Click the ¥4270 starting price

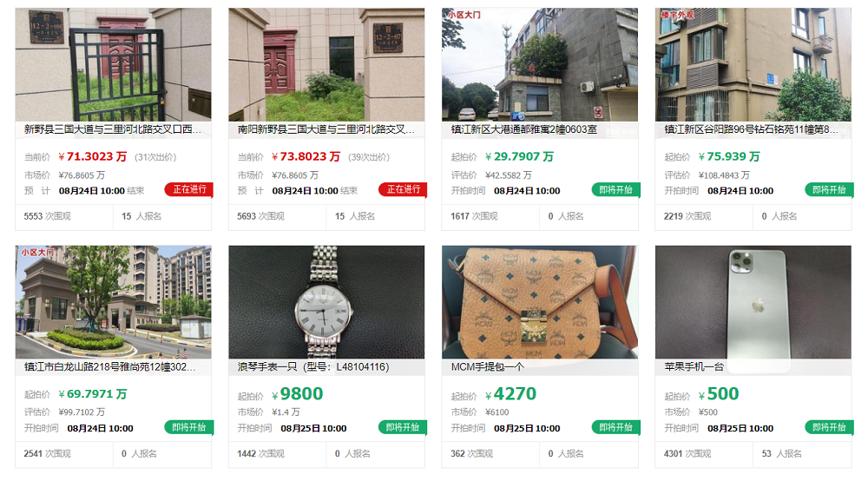coord(510,394)
